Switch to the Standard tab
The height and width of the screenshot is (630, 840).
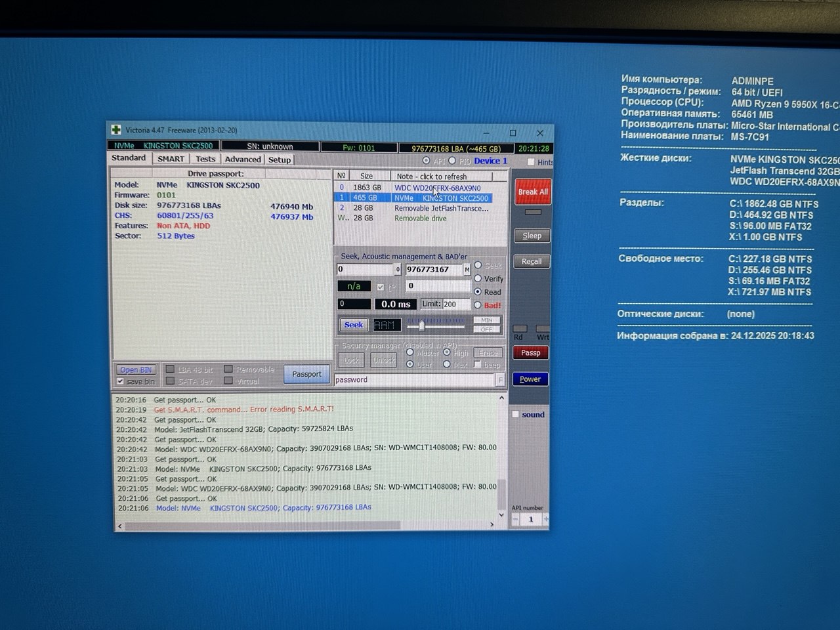click(x=129, y=158)
